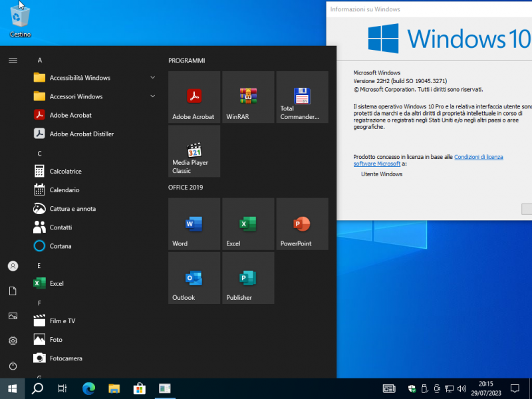This screenshot has width=532, height=399.
Task: Open WinRAR from the Programmi tiles
Action: 247,96
